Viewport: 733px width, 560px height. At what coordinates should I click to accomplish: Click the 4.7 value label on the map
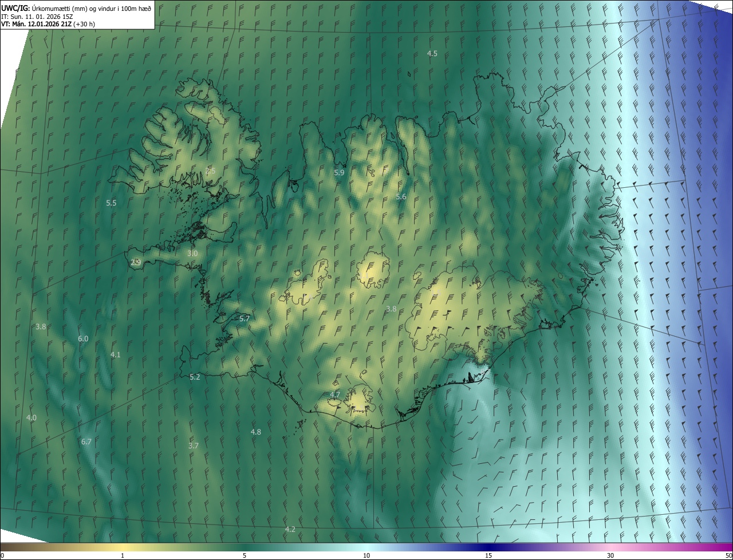(x=335, y=395)
